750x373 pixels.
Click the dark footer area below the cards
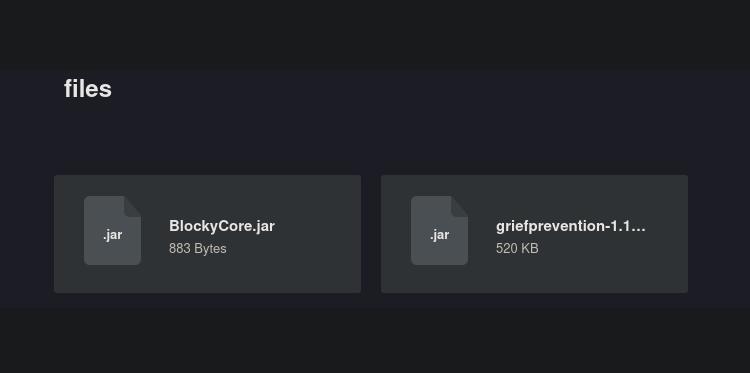click(375, 340)
